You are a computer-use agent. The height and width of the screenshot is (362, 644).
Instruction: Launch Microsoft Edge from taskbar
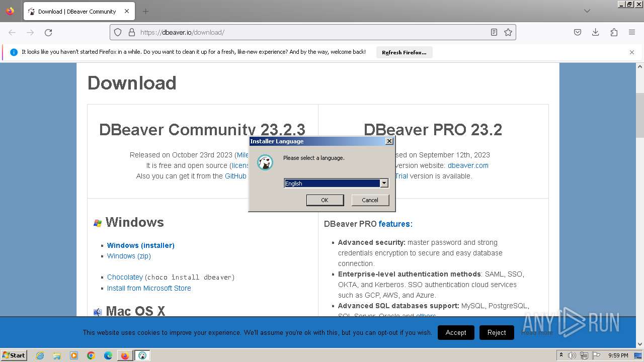click(108, 355)
